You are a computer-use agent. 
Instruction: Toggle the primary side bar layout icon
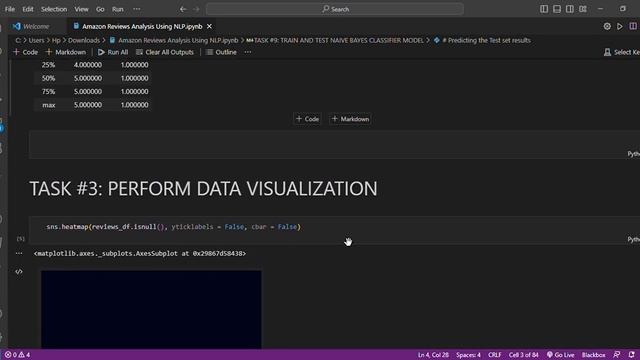(x=544, y=9)
